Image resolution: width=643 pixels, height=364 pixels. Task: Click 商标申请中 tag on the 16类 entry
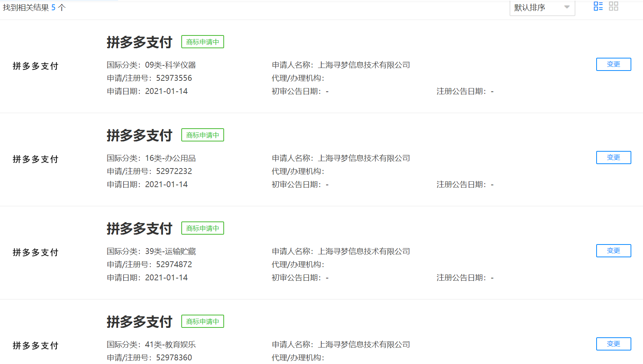(203, 135)
